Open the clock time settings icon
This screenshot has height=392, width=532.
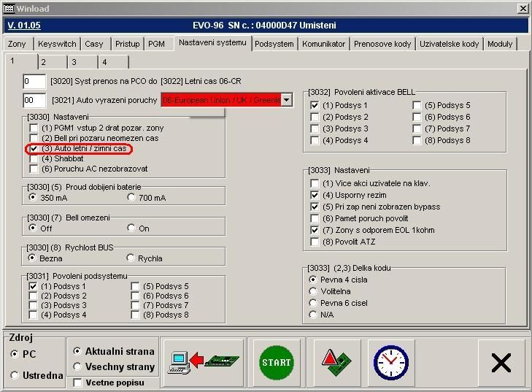(391, 362)
